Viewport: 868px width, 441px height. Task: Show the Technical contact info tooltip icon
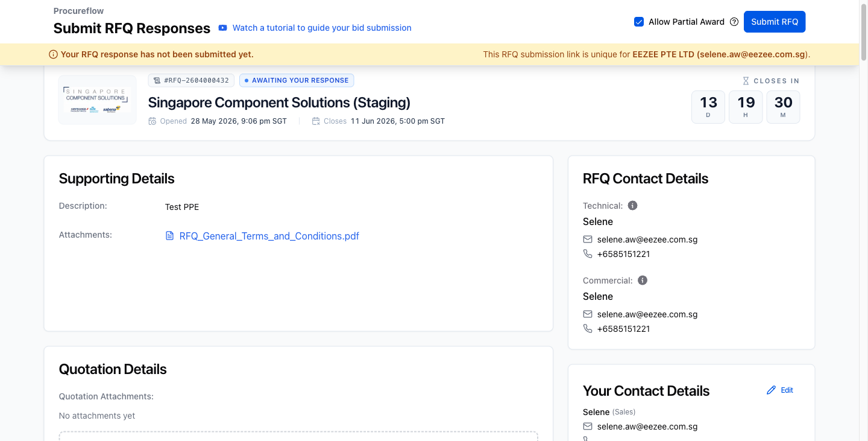tap(632, 206)
